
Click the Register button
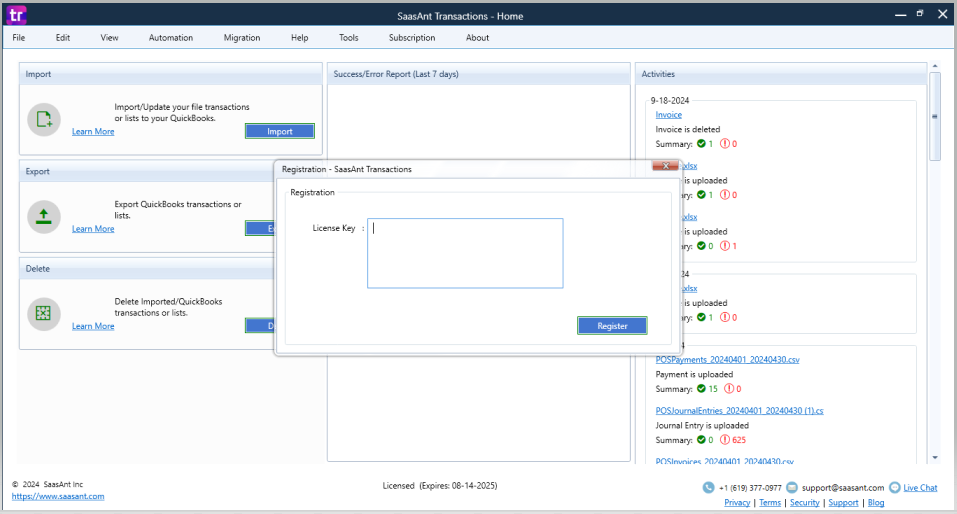coord(612,326)
